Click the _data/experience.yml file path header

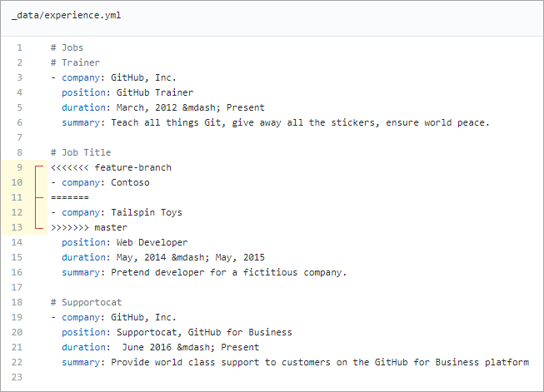(x=66, y=17)
